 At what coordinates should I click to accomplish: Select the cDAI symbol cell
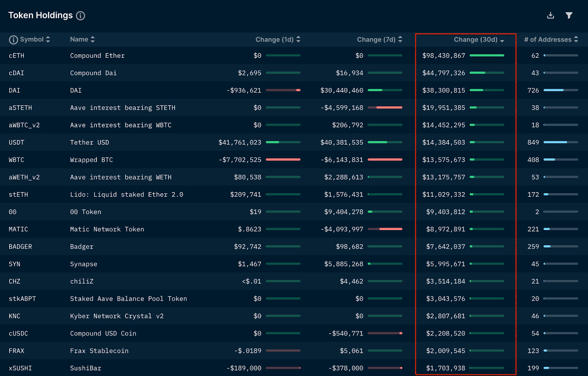click(17, 73)
